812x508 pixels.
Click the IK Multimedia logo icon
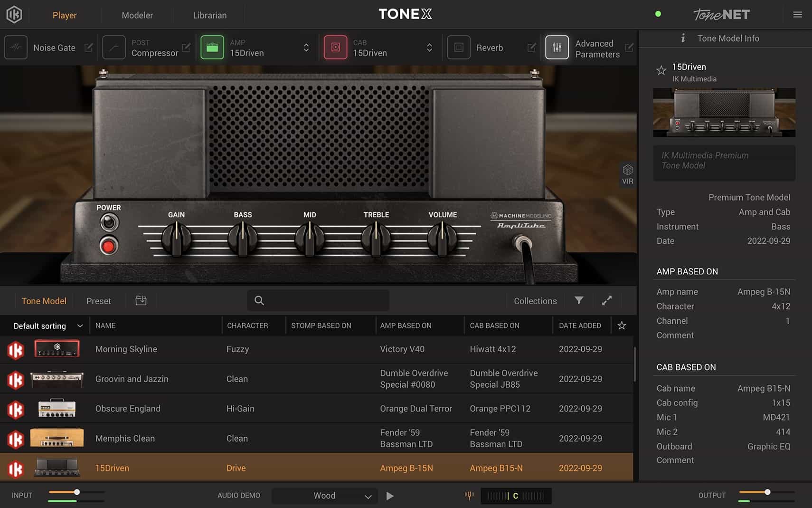tap(14, 15)
